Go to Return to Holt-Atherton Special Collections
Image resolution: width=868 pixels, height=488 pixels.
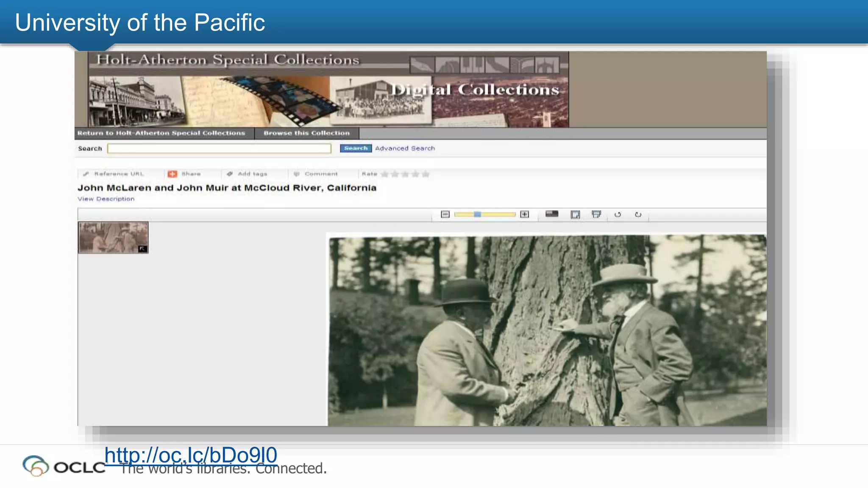tap(161, 133)
